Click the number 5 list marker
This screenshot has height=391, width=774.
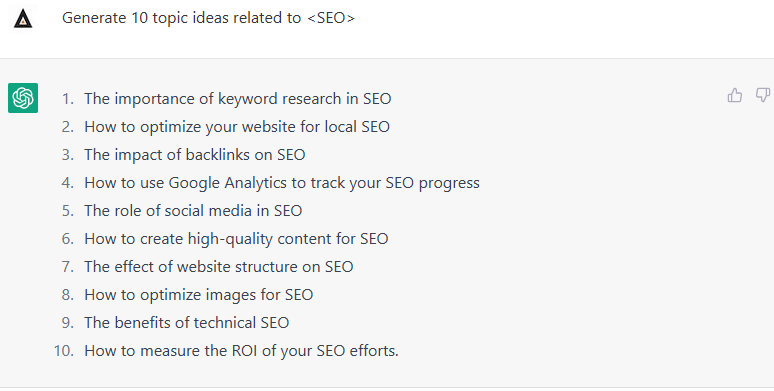(68, 211)
